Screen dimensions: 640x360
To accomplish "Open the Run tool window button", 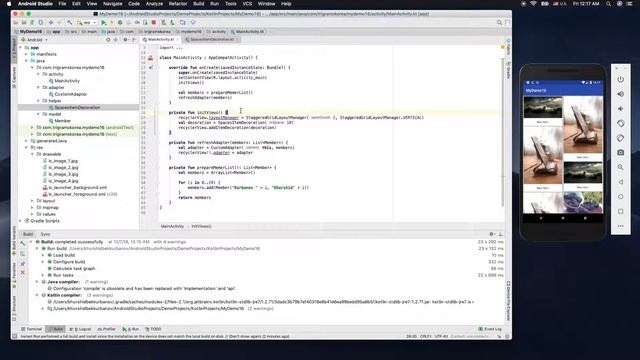I will [x=131, y=329].
